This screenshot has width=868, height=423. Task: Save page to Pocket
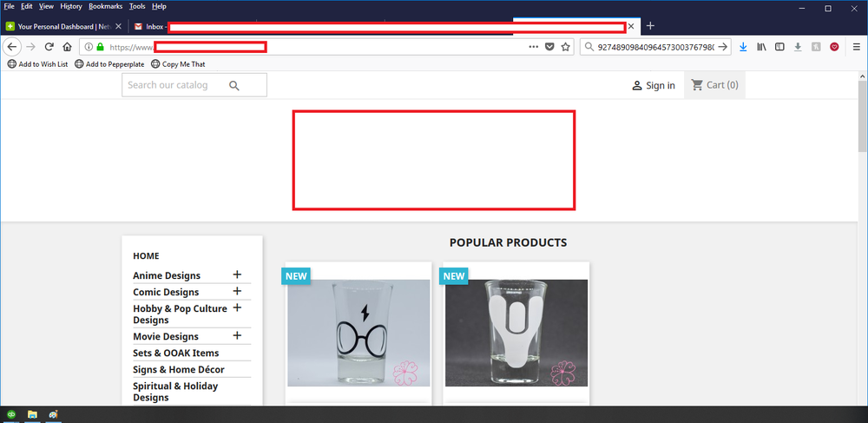549,47
